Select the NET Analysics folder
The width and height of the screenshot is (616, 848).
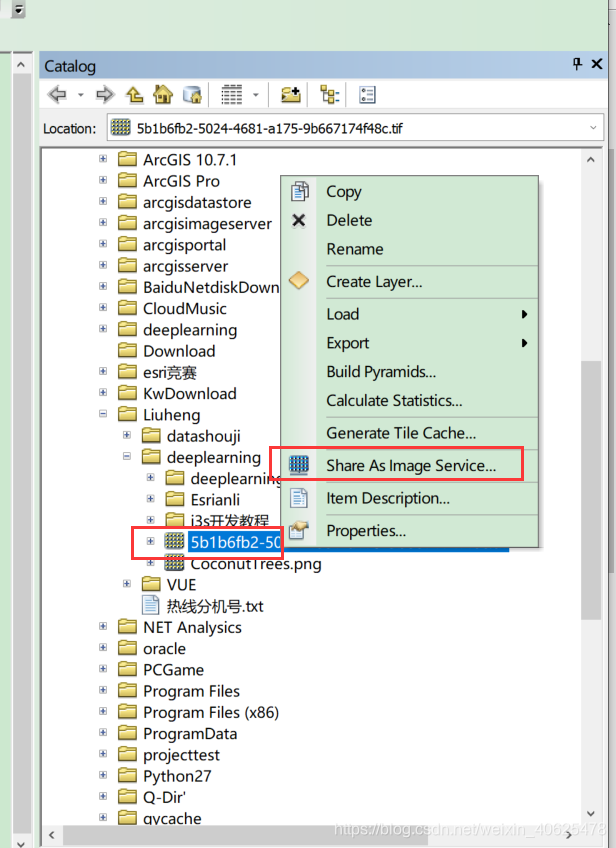pyautogui.click(x=192, y=627)
